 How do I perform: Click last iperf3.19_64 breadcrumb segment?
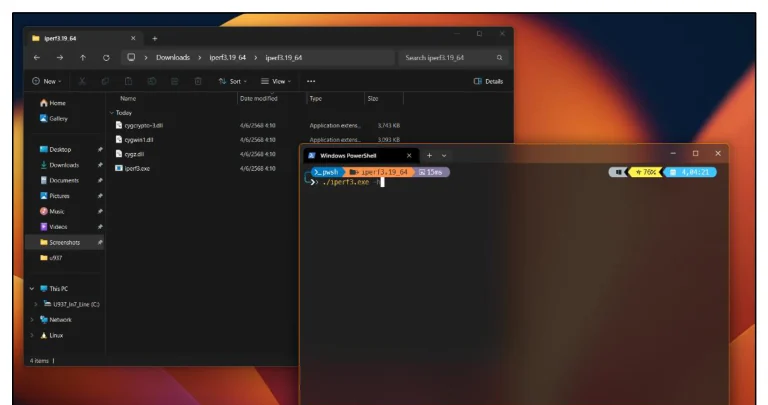click(x=284, y=58)
